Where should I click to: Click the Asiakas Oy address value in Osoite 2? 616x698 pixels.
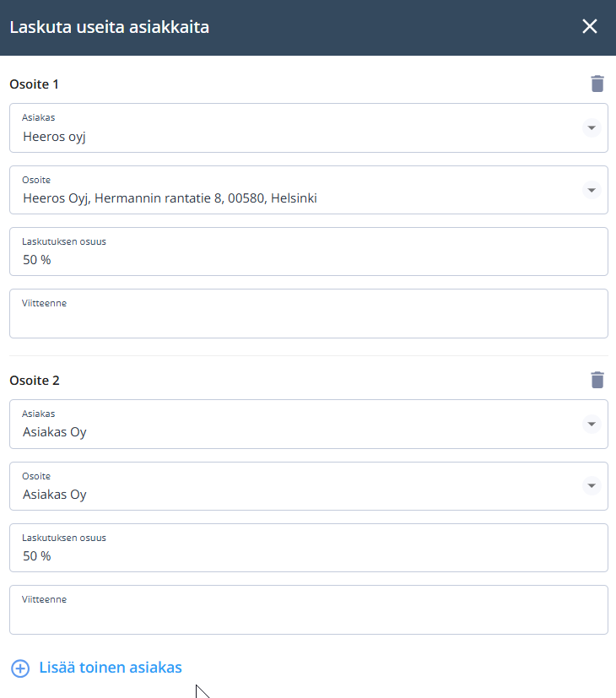tap(55, 495)
